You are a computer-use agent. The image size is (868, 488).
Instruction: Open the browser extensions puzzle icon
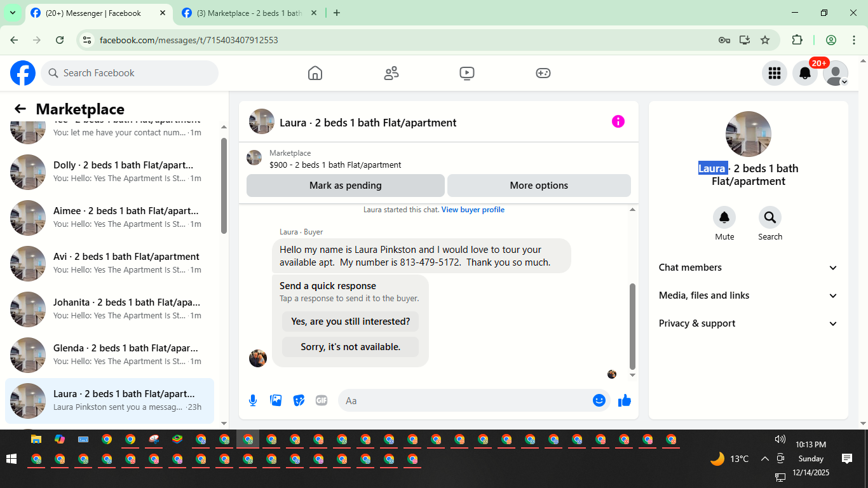(797, 40)
